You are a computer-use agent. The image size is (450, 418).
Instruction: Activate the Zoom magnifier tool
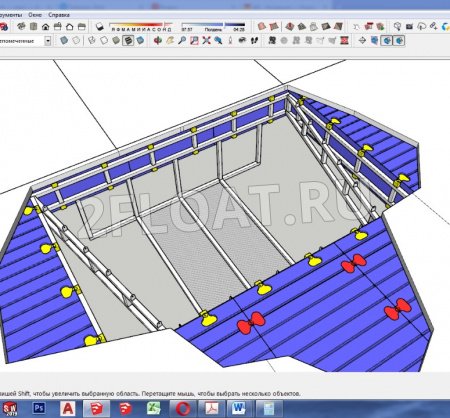point(182,41)
